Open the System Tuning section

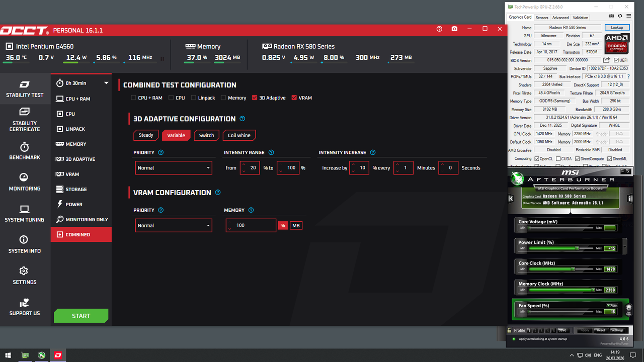[x=25, y=213]
